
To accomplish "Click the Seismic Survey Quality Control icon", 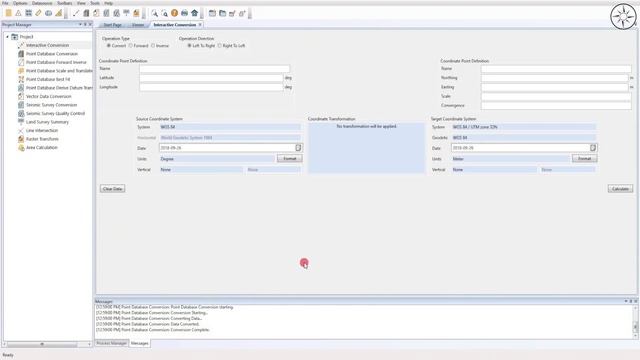I will pyautogui.click(x=21, y=113).
